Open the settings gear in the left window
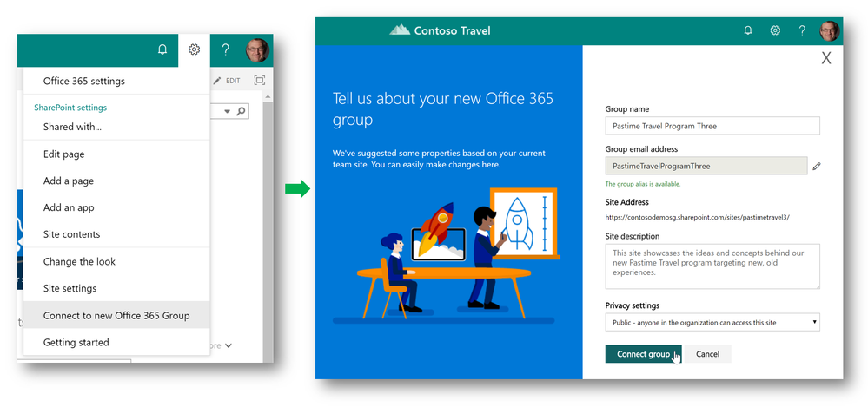This screenshot has height=407, width=868. pyautogui.click(x=194, y=49)
